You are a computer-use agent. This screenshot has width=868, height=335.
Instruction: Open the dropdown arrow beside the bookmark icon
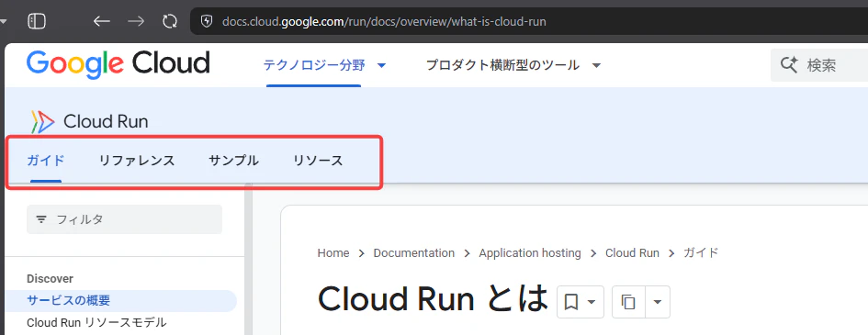[x=592, y=302]
